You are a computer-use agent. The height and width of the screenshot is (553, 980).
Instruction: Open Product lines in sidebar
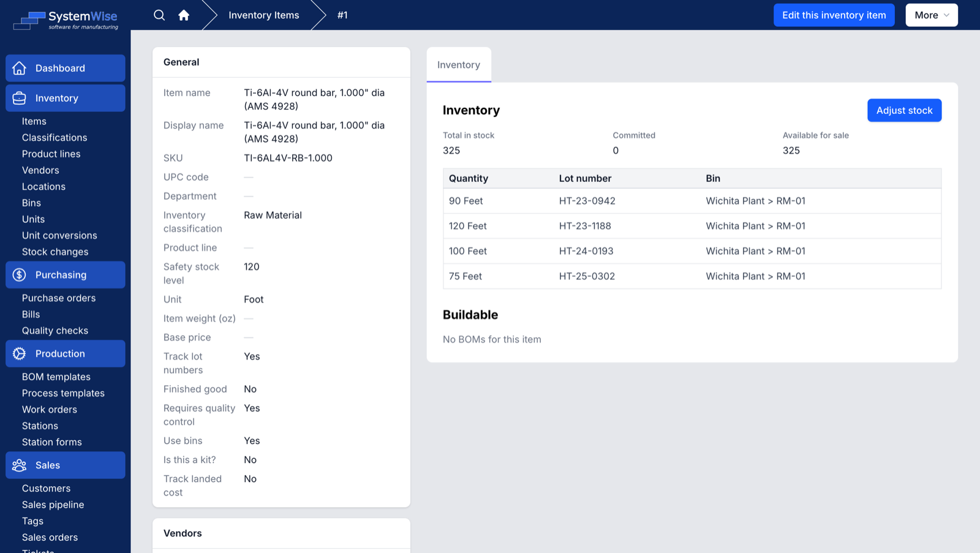[x=51, y=154]
